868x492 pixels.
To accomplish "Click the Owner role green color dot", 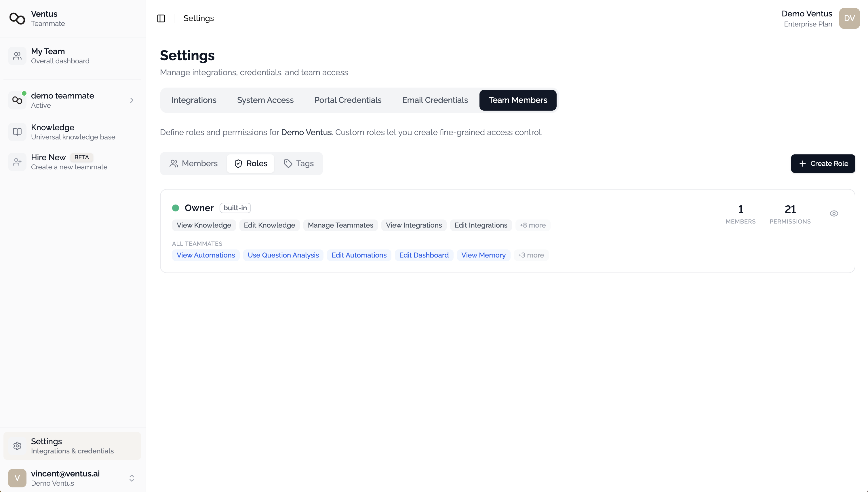I will pyautogui.click(x=175, y=208).
